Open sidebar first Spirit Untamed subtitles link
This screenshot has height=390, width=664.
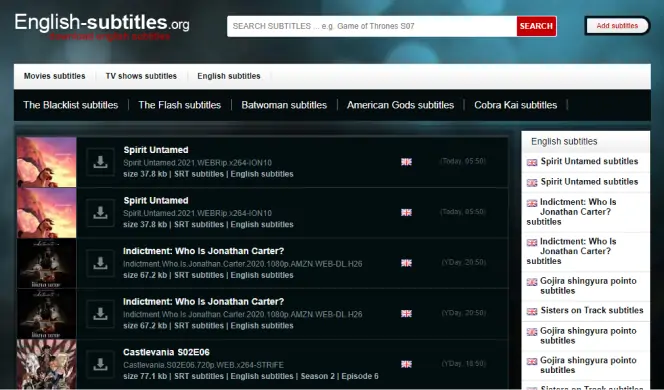[x=589, y=161]
